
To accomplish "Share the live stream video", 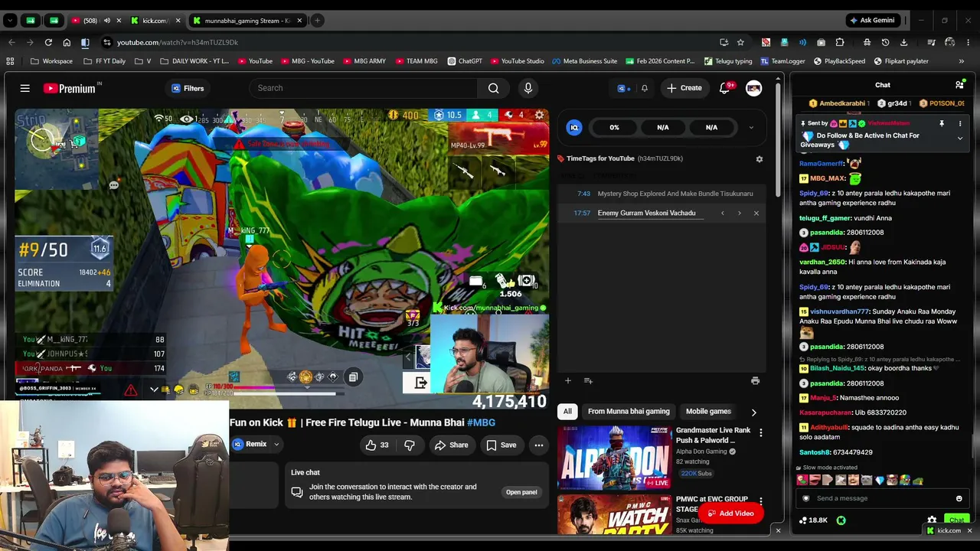I will click(x=451, y=445).
